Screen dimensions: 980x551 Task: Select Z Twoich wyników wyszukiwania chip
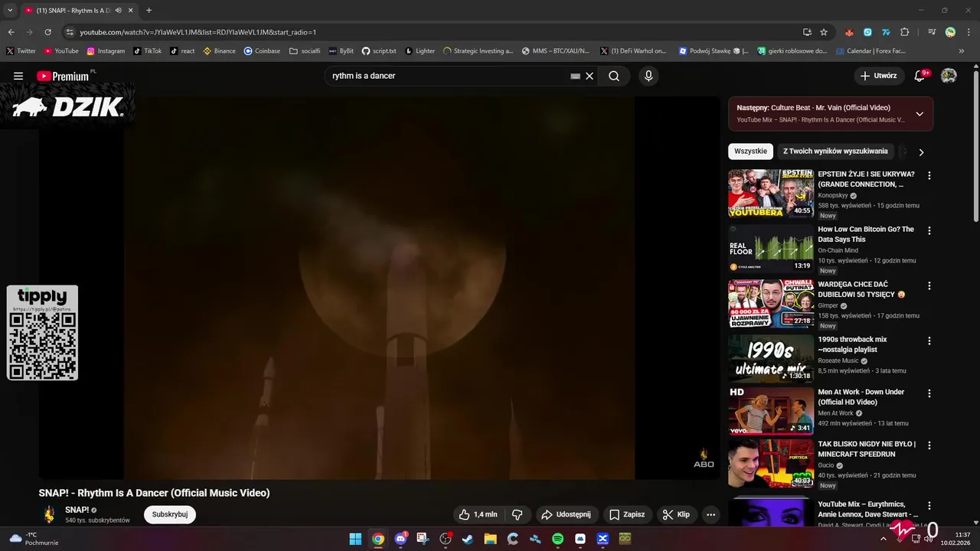coord(835,152)
